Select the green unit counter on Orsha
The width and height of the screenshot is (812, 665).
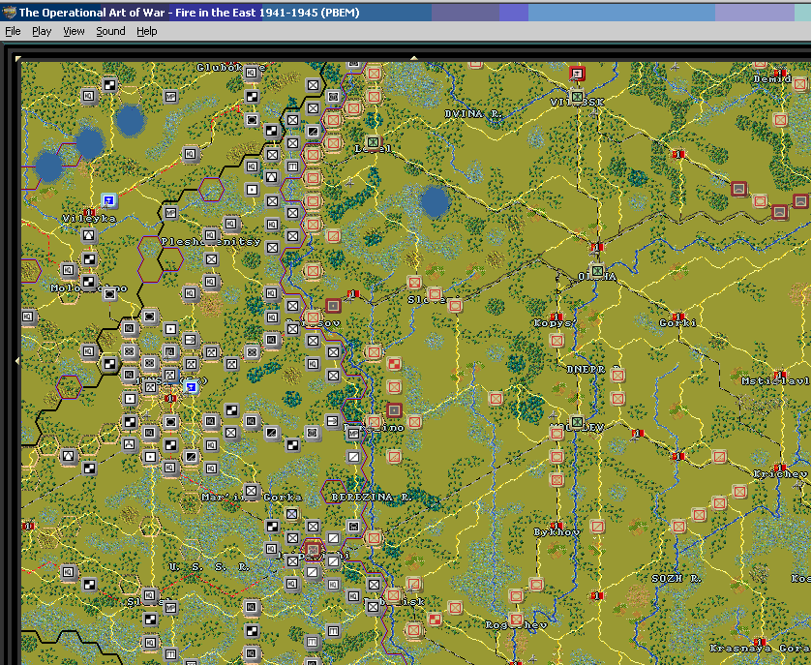tap(597, 270)
